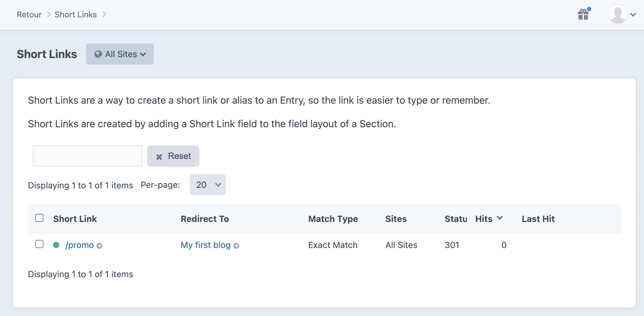Click the Hits sort arrow icon
Screen dimensions: 644x316
pos(500,218)
